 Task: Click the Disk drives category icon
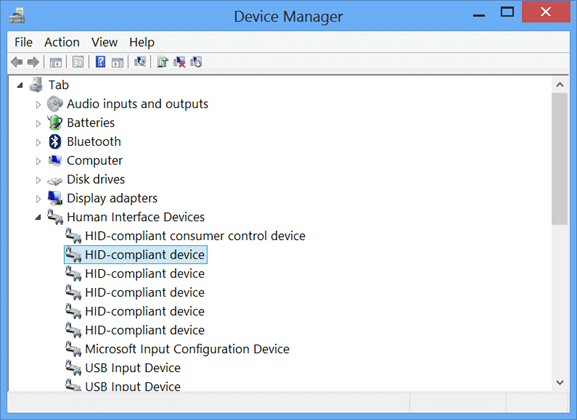click(55, 180)
